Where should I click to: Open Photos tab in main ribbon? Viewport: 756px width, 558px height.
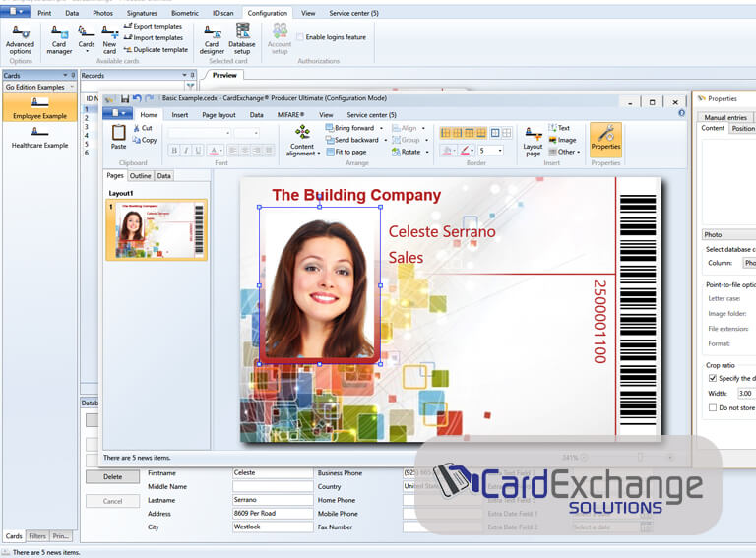102,13
